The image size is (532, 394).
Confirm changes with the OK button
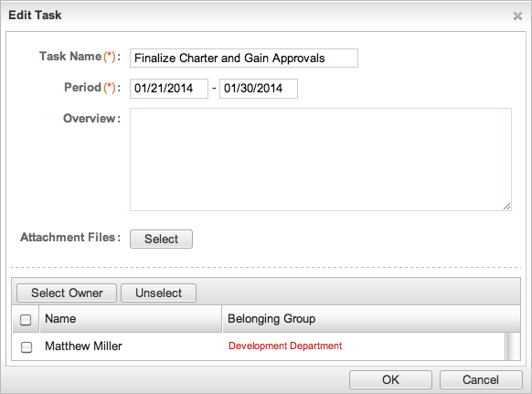tap(390, 379)
